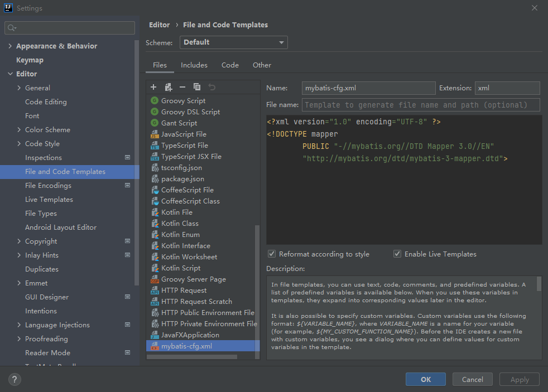Screen dimensions: 548x392
Task: Click the project-level marker icon beside Inspections
Action: coord(128,157)
